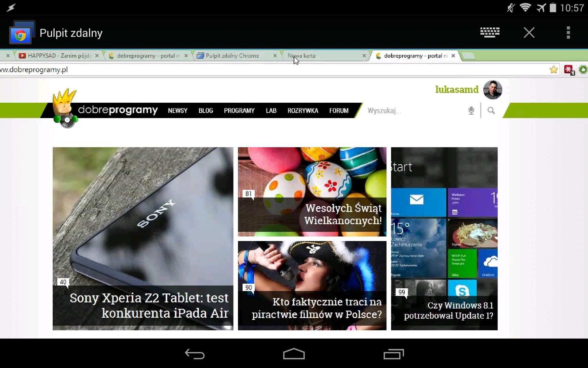Click the 40 comments badge
The image size is (588, 368).
click(63, 282)
